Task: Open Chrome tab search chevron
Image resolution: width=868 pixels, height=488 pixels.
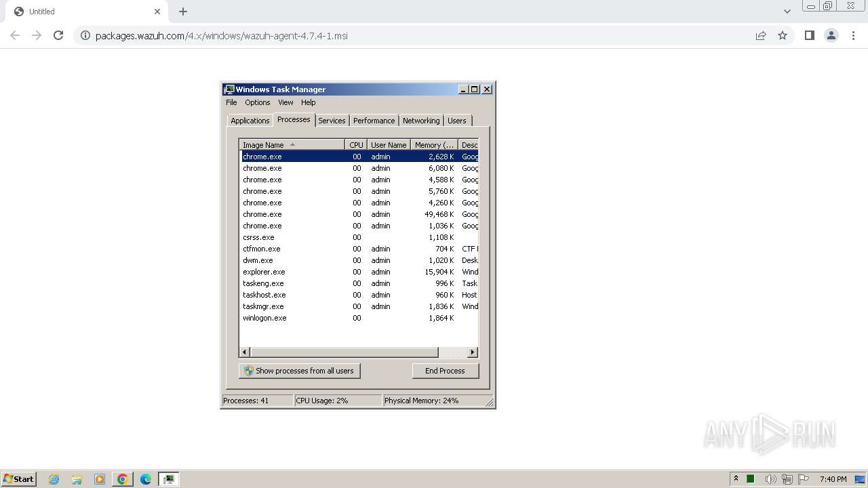Action: (787, 12)
